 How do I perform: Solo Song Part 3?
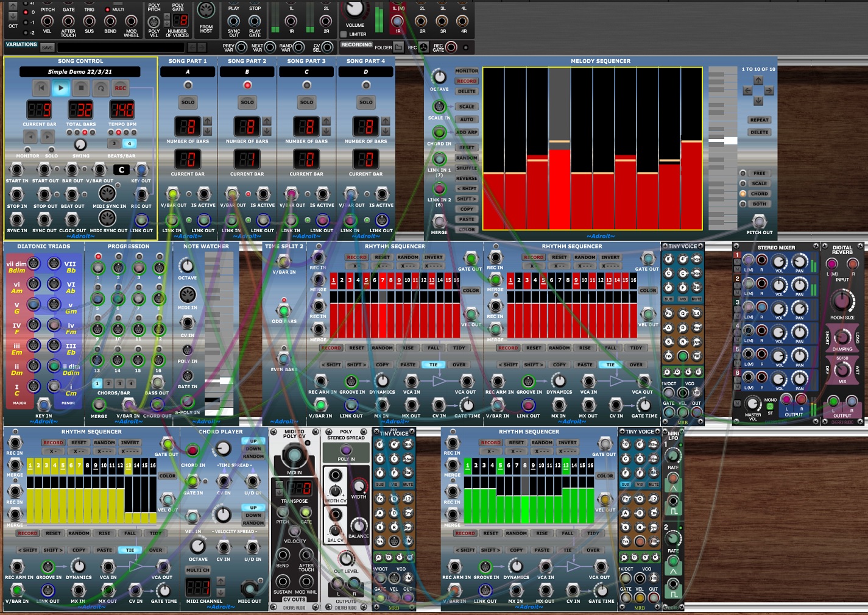point(306,102)
